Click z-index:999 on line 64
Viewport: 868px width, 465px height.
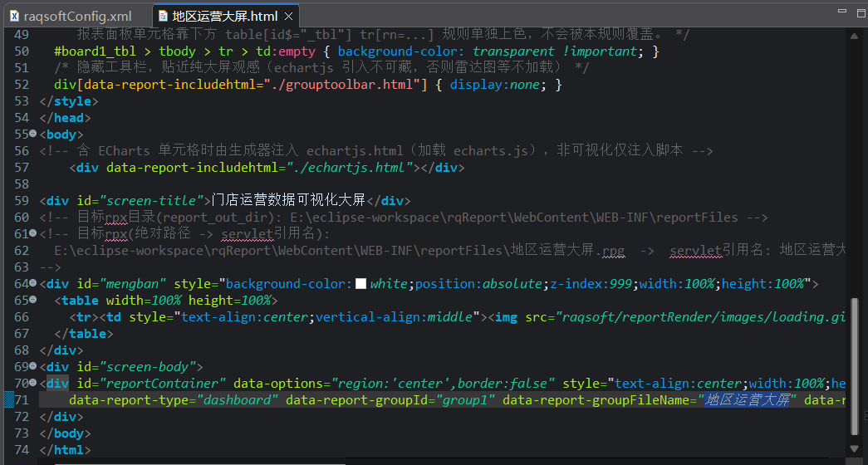(591, 284)
